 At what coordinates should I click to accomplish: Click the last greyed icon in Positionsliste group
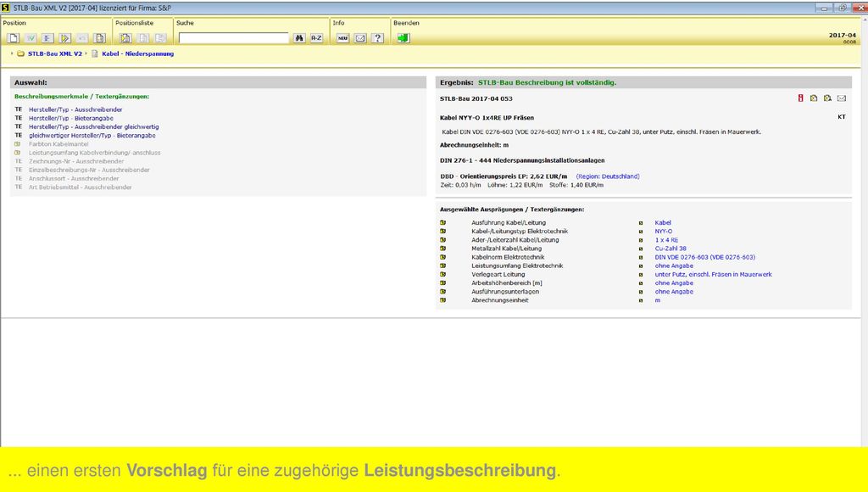pyautogui.click(x=160, y=38)
